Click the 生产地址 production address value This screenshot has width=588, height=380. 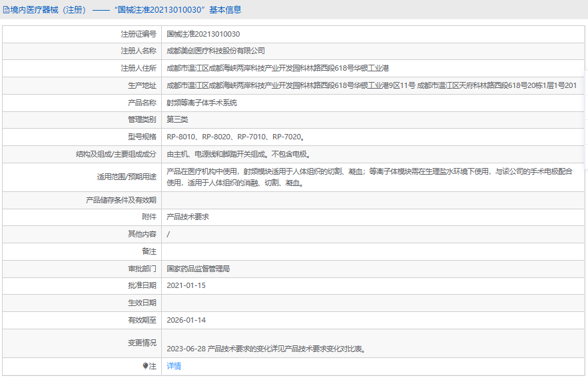pyautogui.click(x=371, y=85)
